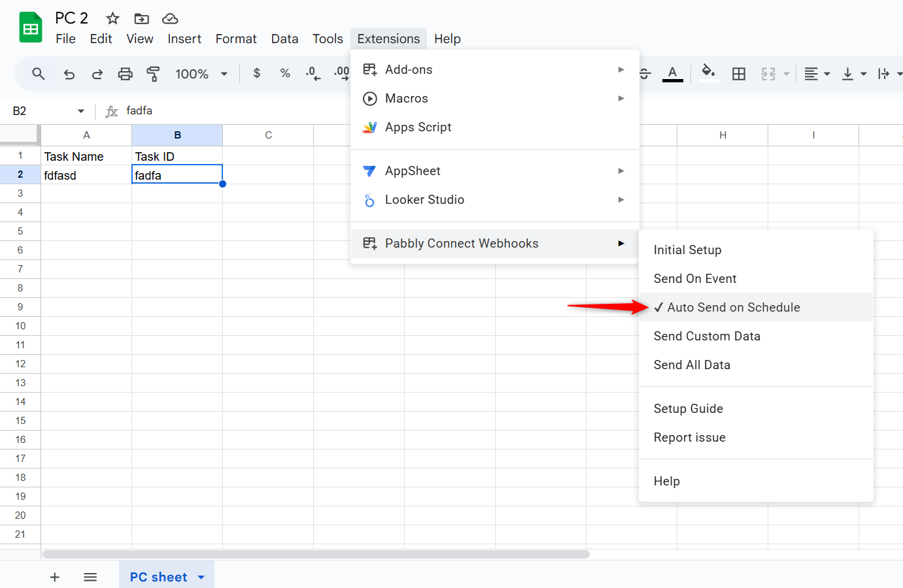
Task: Format cell as currency
Action: pos(257,73)
